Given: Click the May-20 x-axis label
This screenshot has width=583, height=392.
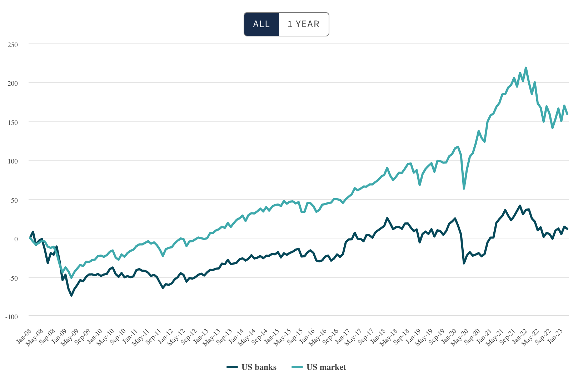Looking at the screenshot, I should pos(460,337).
